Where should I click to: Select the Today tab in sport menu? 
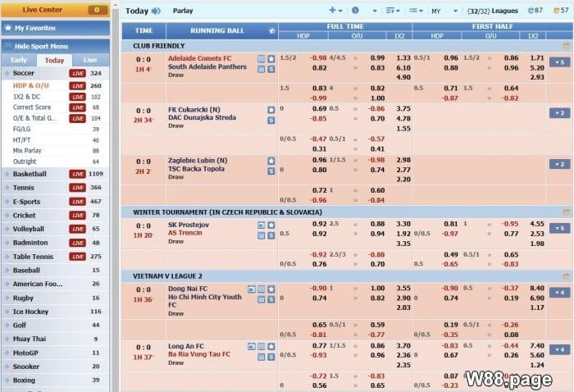coord(54,61)
